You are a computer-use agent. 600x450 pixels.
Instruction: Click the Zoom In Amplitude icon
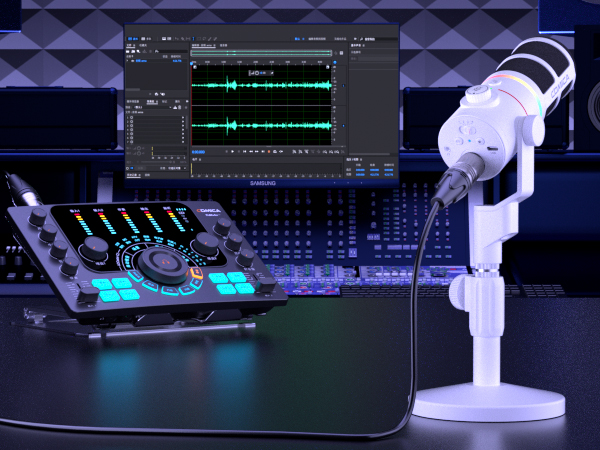[294, 152]
